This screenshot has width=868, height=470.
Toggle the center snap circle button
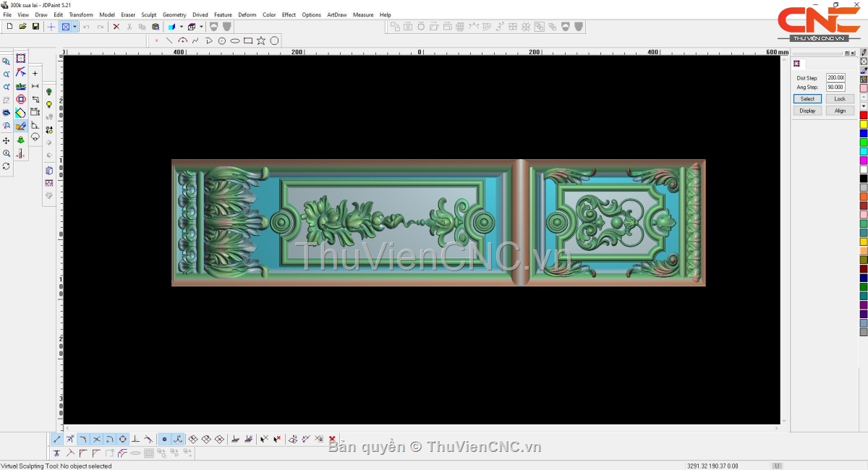[123, 439]
